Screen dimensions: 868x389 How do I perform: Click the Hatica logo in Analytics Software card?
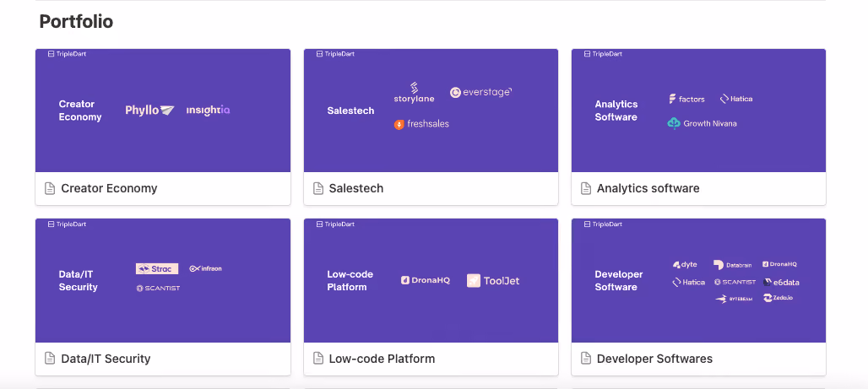735,99
